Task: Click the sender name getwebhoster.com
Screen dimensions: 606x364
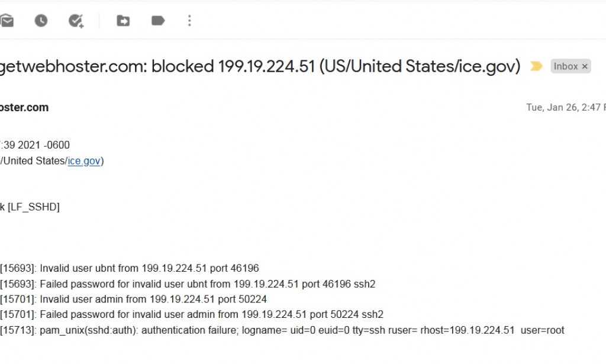Action: tap(24, 107)
